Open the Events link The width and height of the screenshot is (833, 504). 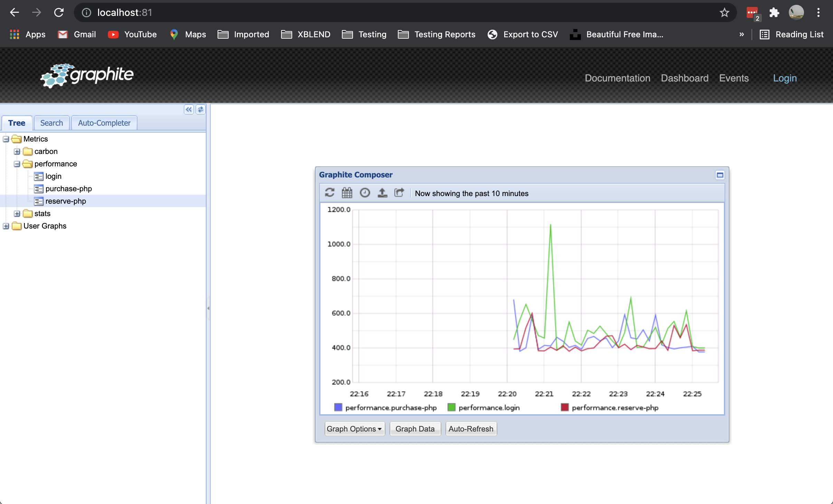734,78
